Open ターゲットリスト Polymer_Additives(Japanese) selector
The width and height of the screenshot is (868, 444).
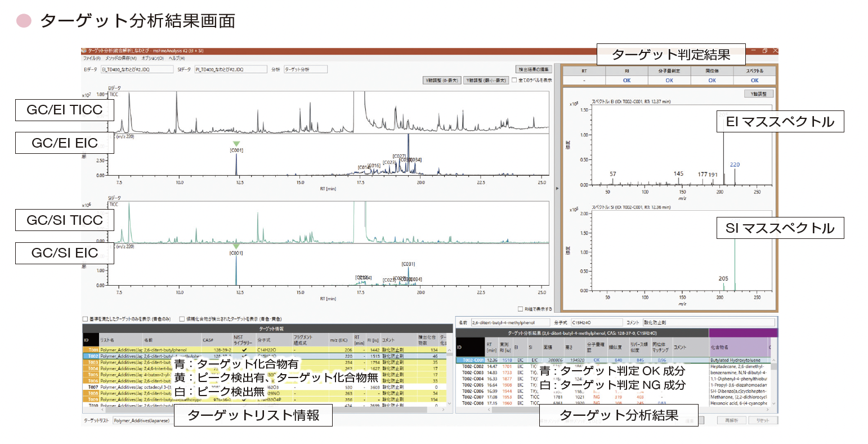click(143, 420)
